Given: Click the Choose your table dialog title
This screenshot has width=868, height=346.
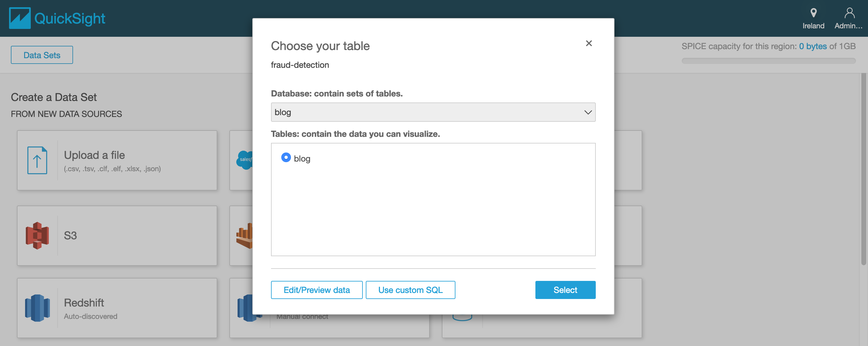Looking at the screenshot, I should [x=320, y=46].
